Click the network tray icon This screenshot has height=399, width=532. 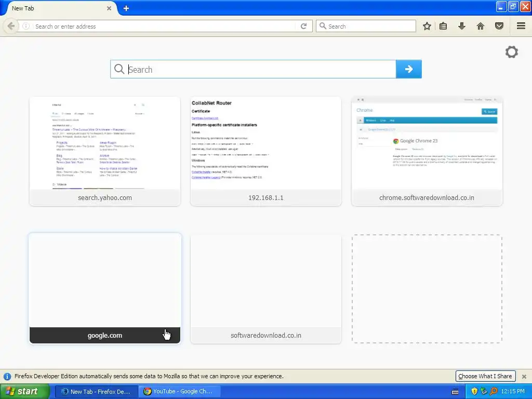(x=484, y=392)
